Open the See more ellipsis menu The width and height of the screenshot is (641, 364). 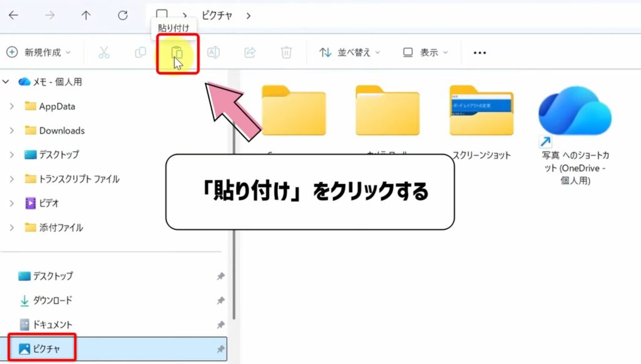pyautogui.click(x=479, y=53)
